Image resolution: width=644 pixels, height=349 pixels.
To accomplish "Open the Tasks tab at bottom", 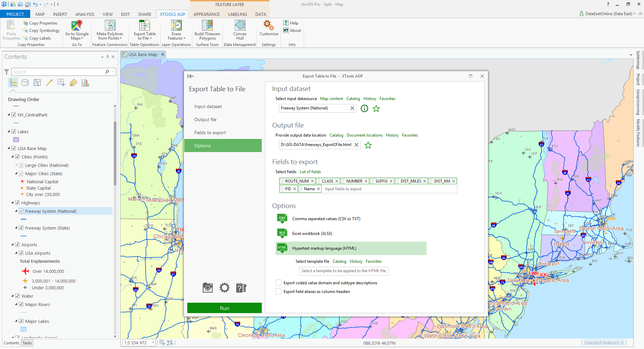I will [27, 343].
